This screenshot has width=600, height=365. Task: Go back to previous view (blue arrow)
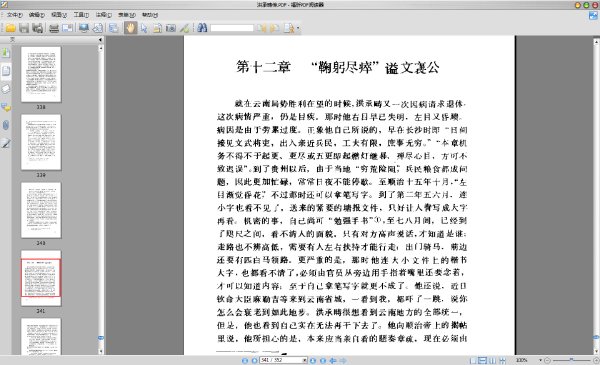tap(333, 360)
